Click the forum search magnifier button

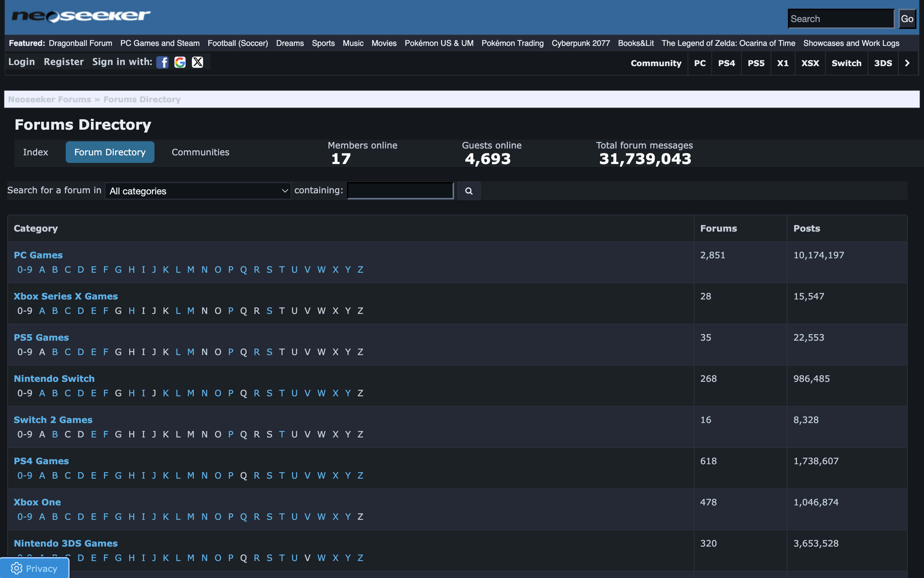[469, 191]
